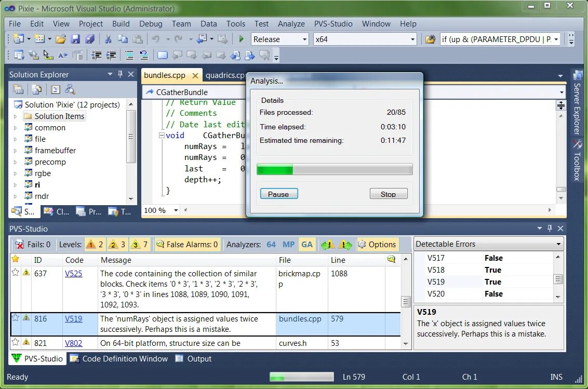Open the Build menu
This screenshot has height=389, width=588.
coord(121,24)
